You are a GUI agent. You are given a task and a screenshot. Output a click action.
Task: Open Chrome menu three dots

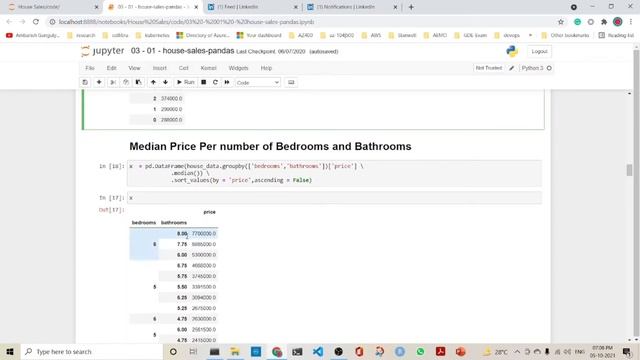coord(631,22)
